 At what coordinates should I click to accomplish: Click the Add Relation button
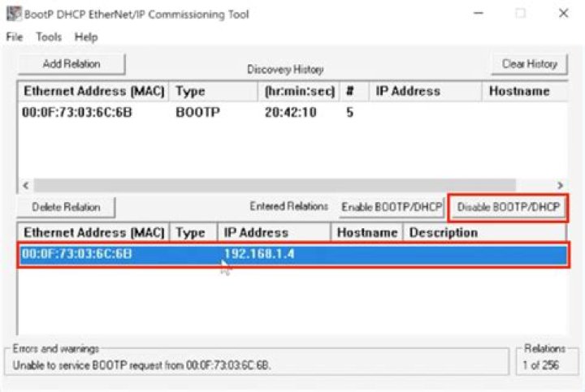click(71, 63)
